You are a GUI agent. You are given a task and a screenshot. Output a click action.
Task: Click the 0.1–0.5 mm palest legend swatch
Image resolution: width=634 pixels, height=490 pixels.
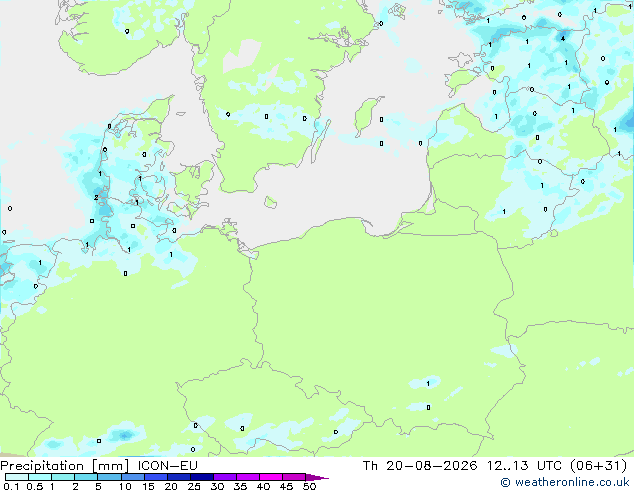(17, 477)
